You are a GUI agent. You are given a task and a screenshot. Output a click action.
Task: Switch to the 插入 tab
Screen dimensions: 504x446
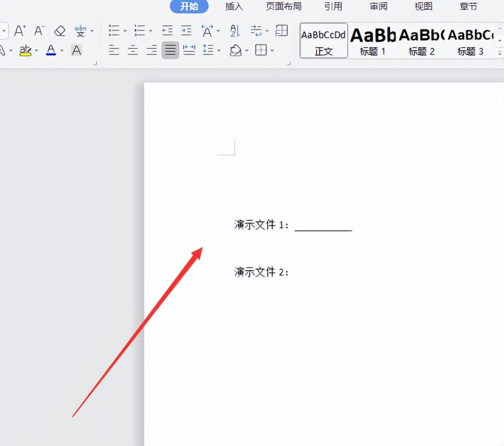234,6
